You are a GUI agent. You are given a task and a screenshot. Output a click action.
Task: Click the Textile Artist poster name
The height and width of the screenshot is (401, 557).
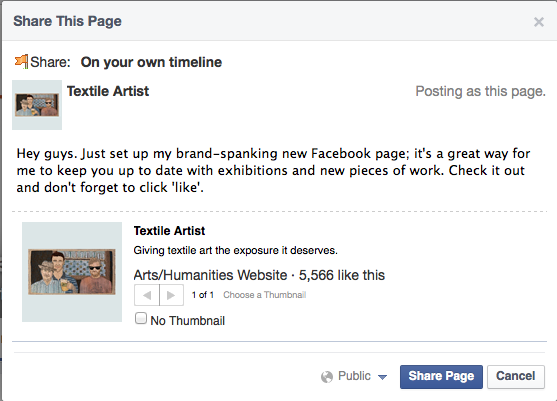pyautogui.click(x=108, y=91)
